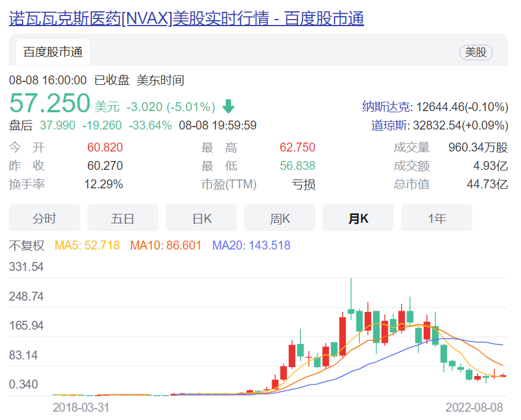Image resolution: width=521 pixels, height=420 pixels.
Task: Click the 57.250 current price
Action: [50, 103]
